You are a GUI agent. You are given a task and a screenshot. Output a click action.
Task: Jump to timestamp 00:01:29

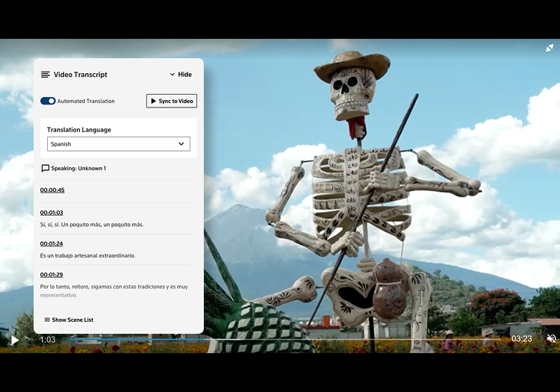pos(52,275)
